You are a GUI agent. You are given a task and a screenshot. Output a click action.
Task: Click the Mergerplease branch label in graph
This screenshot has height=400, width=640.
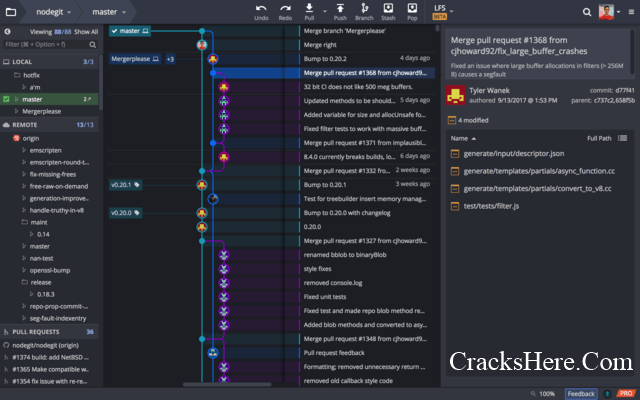coord(135,59)
